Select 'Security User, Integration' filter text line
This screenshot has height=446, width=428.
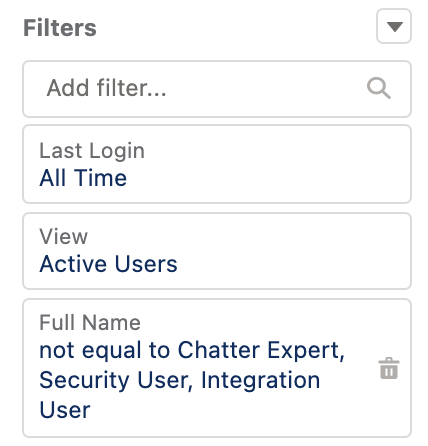tap(180, 380)
